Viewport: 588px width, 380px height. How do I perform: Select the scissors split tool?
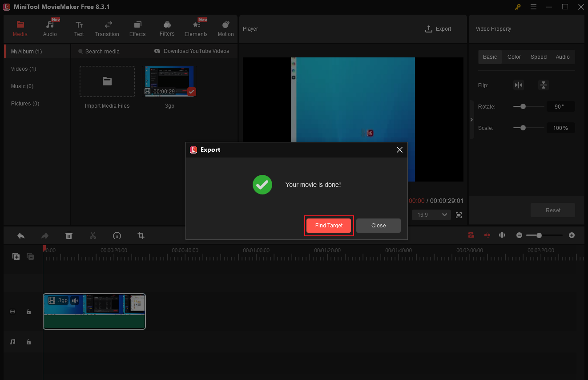tap(93, 235)
